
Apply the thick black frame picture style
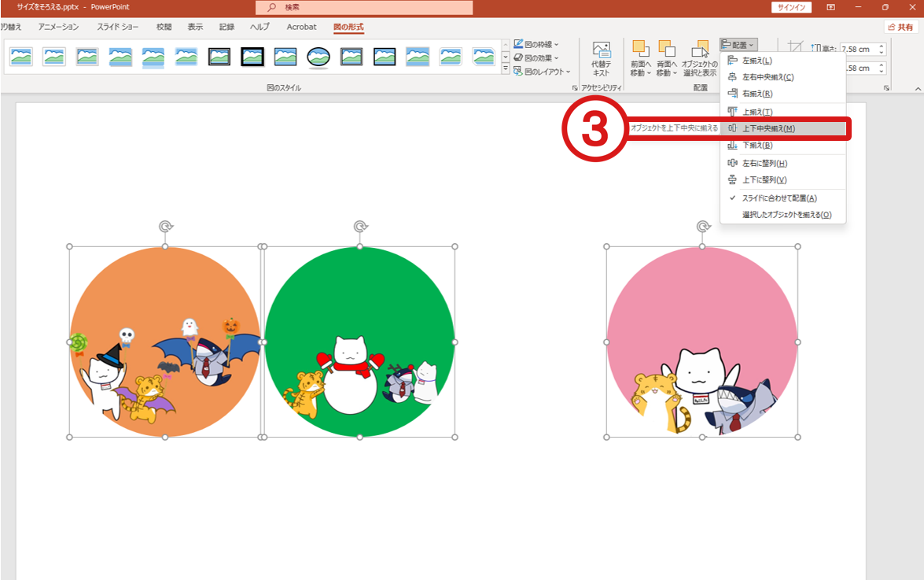pyautogui.click(x=252, y=57)
